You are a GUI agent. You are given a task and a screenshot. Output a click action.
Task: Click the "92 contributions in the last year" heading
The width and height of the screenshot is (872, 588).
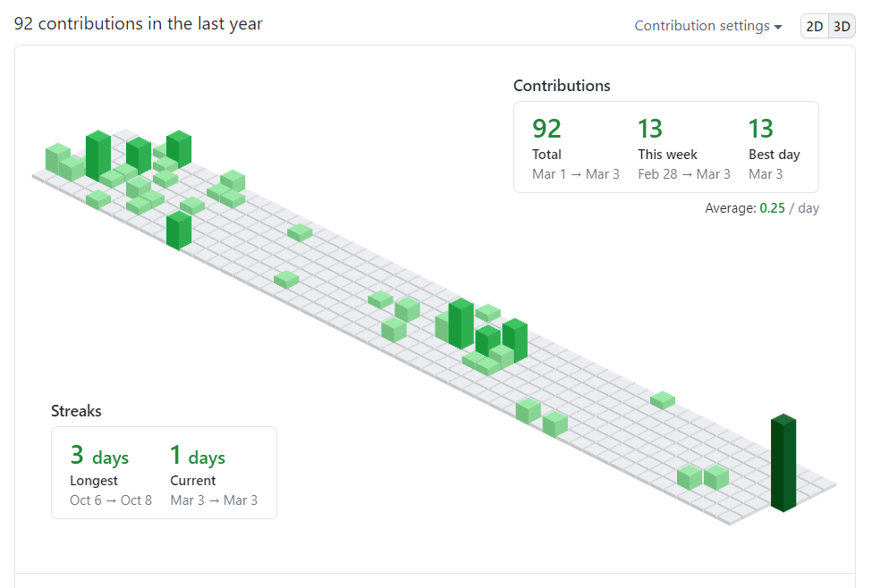pyautogui.click(x=139, y=24)
